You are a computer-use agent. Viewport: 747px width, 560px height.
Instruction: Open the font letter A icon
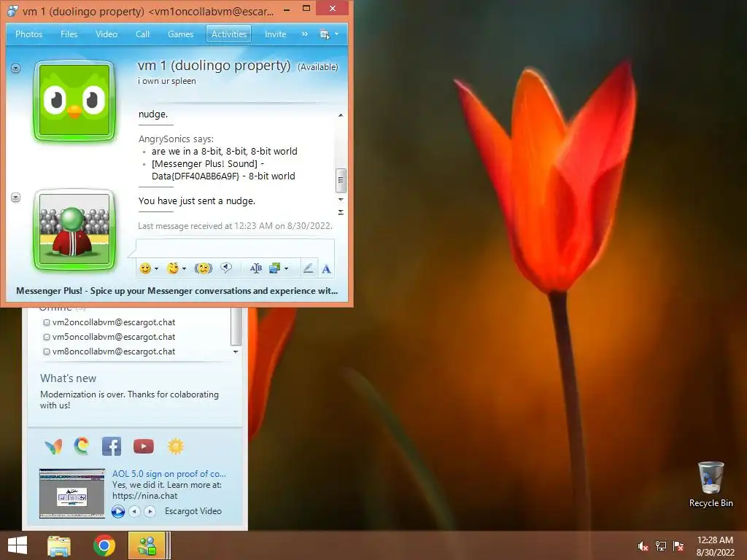pos(326,269)
